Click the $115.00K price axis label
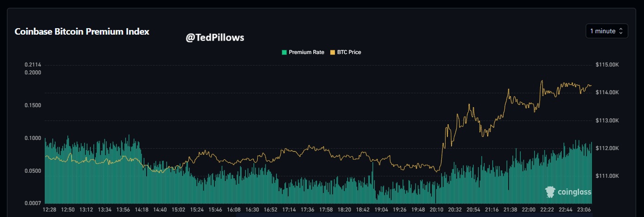Viewport: 644px width, 217px height. click(607, 65)
